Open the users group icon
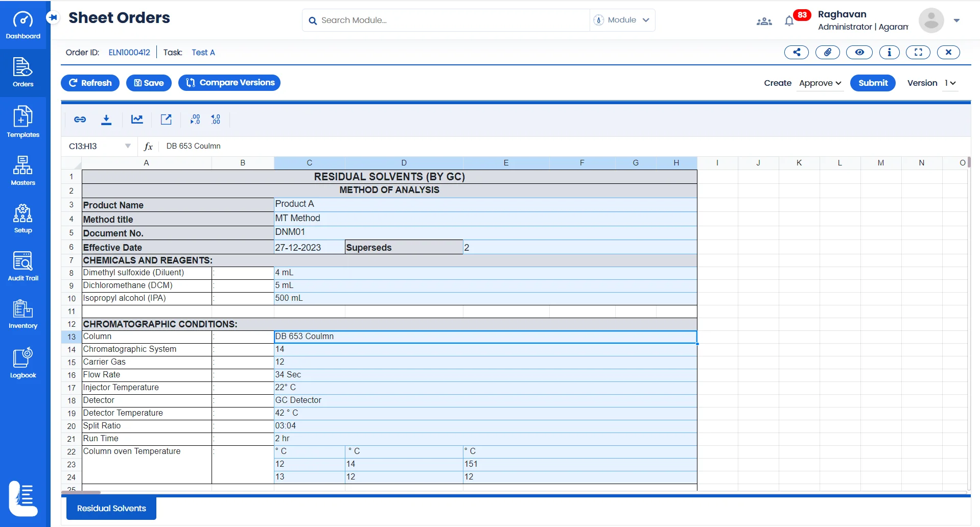Image resolution: width=980 pixels, height=527 pixels. coord(764,21)
